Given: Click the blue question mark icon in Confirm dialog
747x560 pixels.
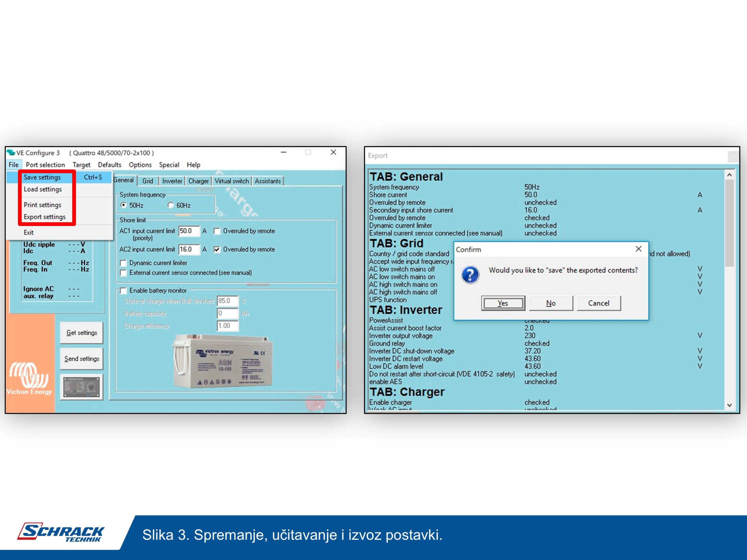Looking at the screenshot, I should pyautogui.click(x=470, y=274).
